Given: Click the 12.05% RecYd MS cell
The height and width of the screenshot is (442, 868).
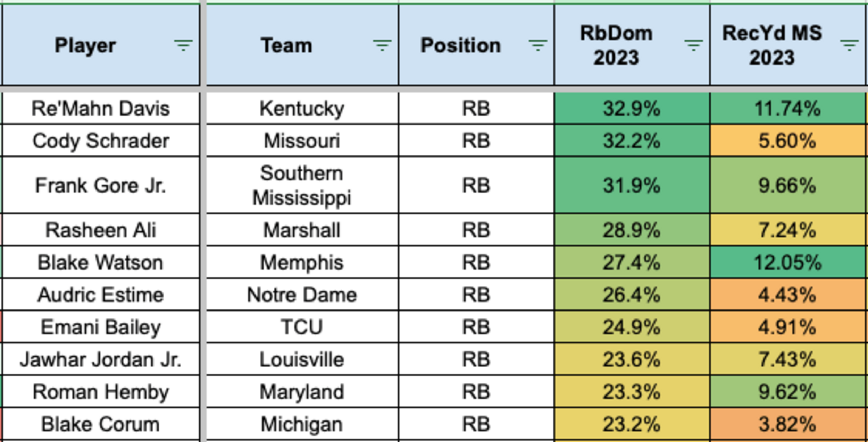Looking at the screenshot, I should (x=787, y=262).
